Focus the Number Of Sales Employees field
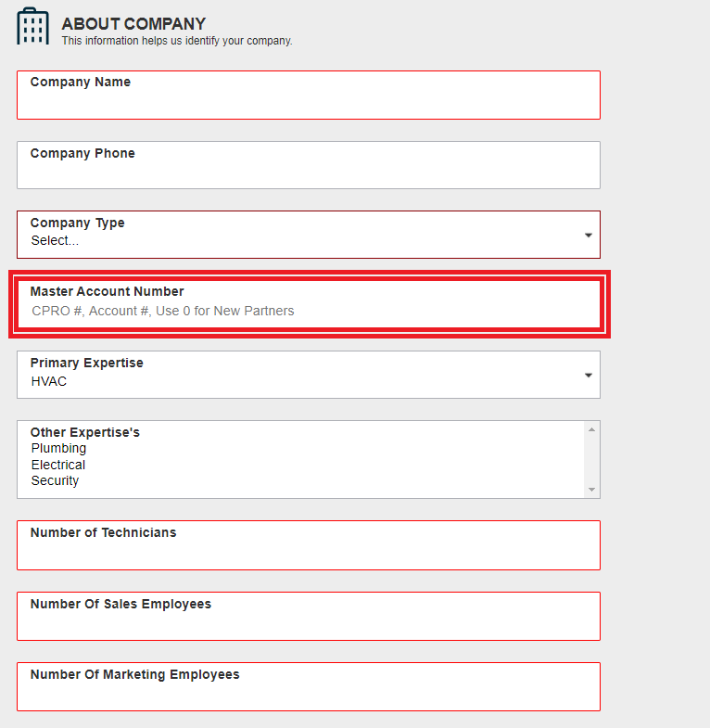 (309, 616)
